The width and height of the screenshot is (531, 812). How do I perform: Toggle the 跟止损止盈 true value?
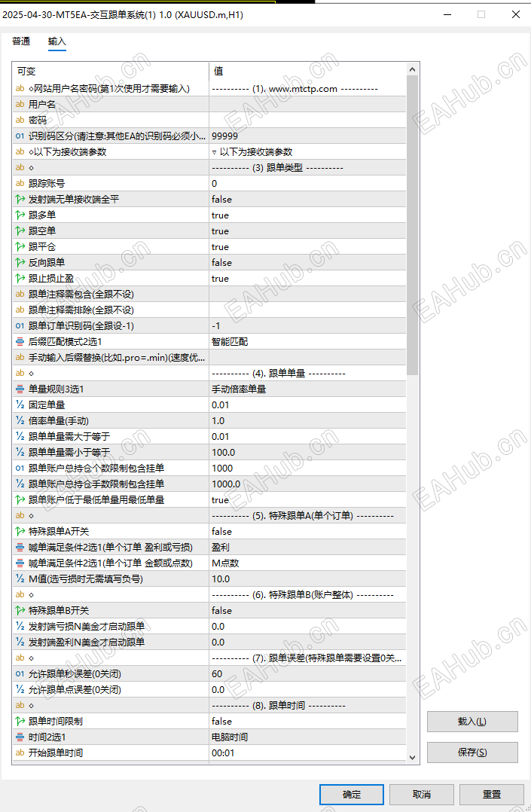(308, 278)
